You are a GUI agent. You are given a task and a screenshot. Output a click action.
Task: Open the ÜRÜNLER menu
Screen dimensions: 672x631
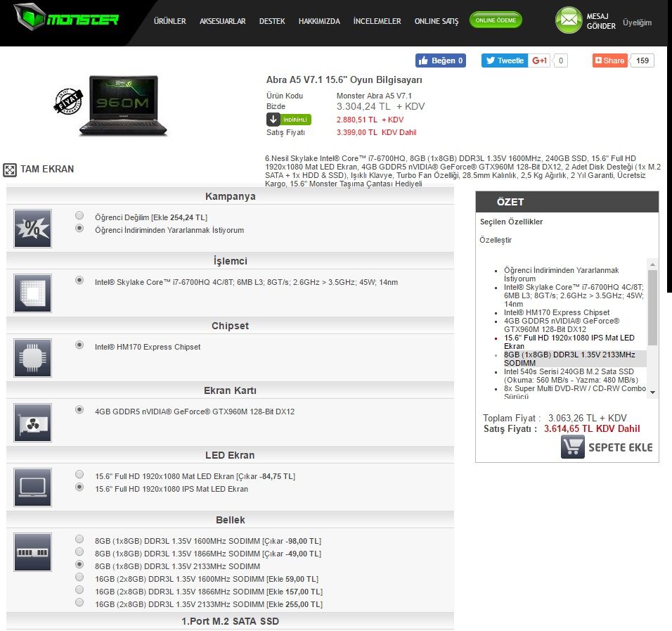point(169,21)
